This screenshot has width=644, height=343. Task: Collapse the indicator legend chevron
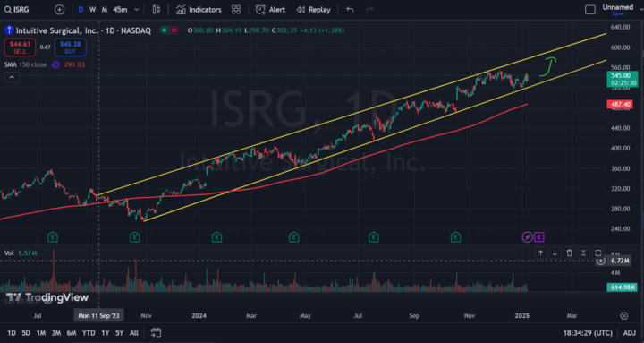pyautogui.click(x=12, y=77)
